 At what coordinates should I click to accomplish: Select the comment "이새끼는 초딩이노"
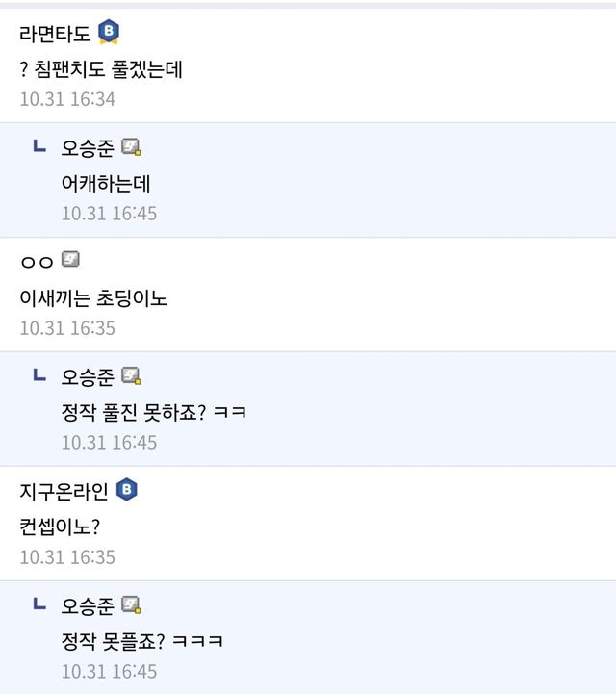(93, 298)
